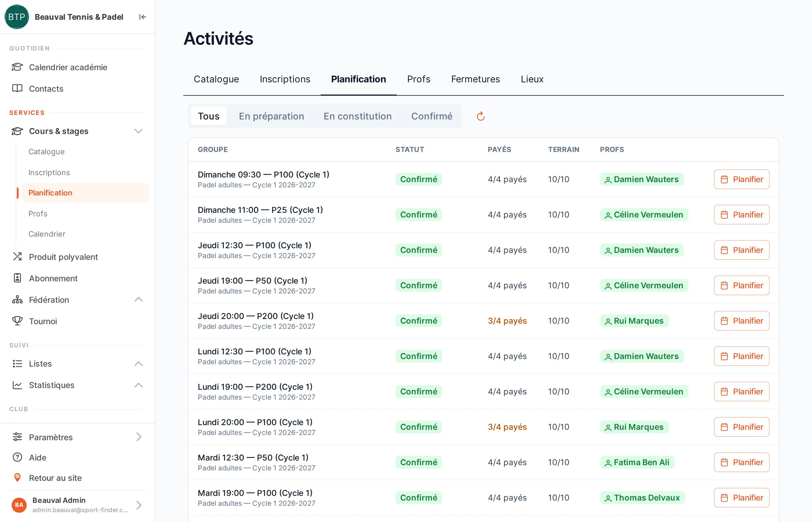Click Planifier for Dimanche 11:00 P25
Screen dimensions: 812x522
742,215
